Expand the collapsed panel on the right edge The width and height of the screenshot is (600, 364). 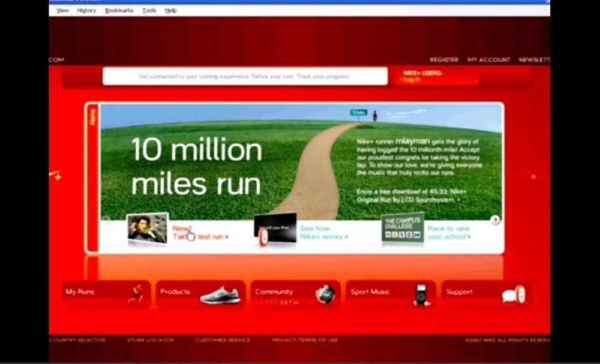(533, 177)
